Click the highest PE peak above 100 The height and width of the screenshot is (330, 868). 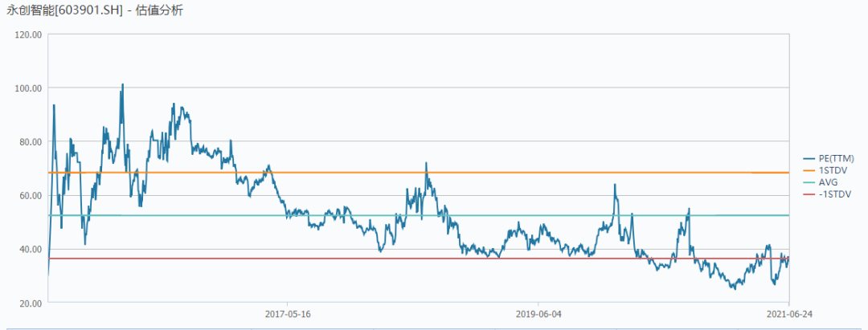point(122,84)
